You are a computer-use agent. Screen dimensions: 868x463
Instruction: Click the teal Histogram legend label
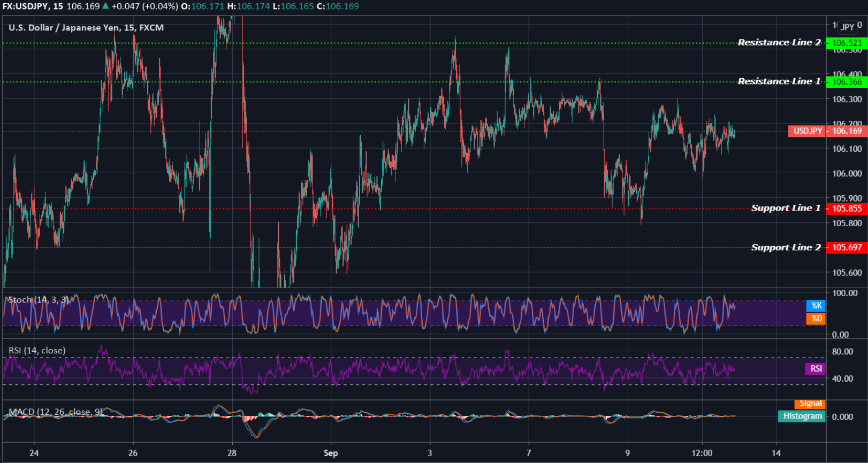(x=802, y=416)
